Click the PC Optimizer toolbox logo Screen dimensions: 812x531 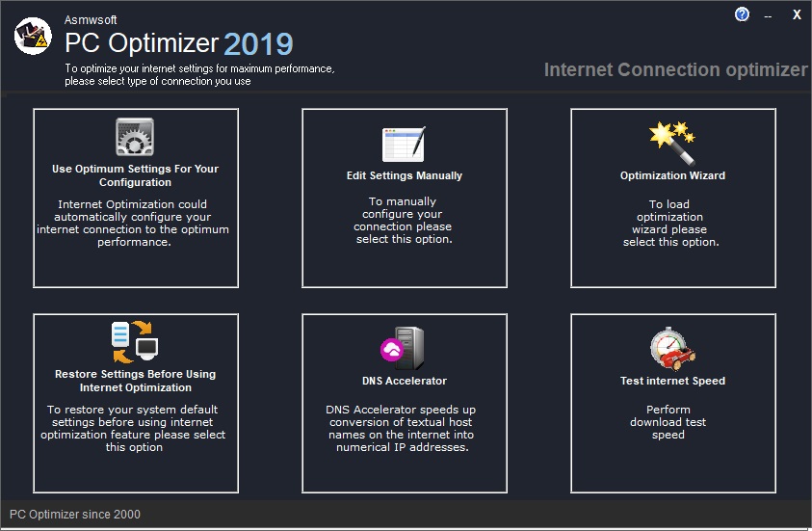tap(33, 36)
